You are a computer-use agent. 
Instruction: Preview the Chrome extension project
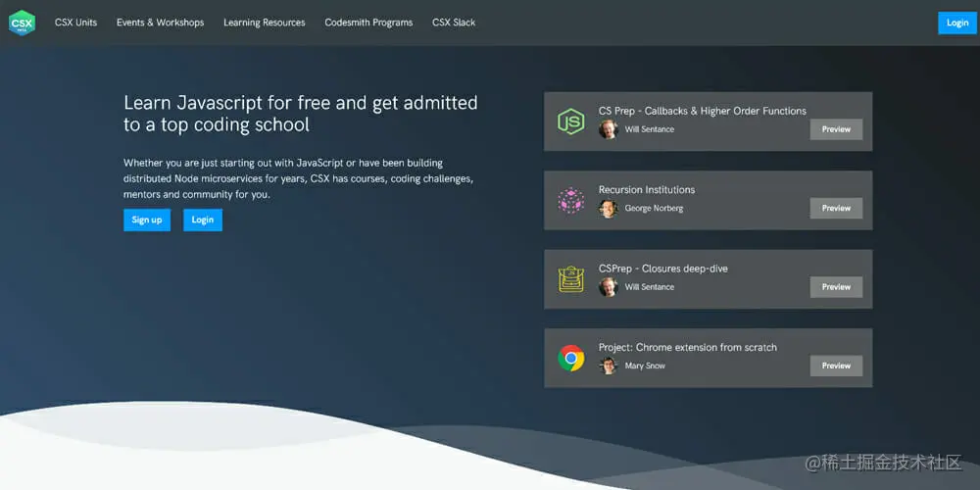(836, 366)
